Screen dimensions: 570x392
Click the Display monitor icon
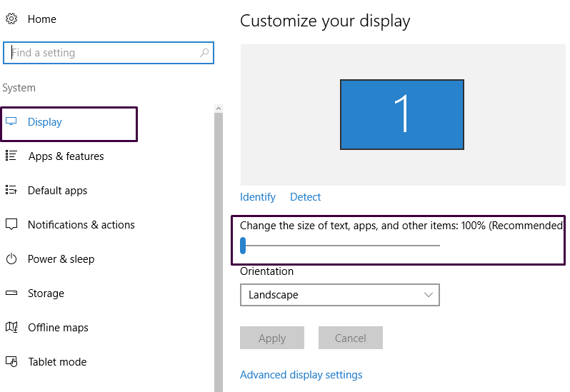point(11,121)
